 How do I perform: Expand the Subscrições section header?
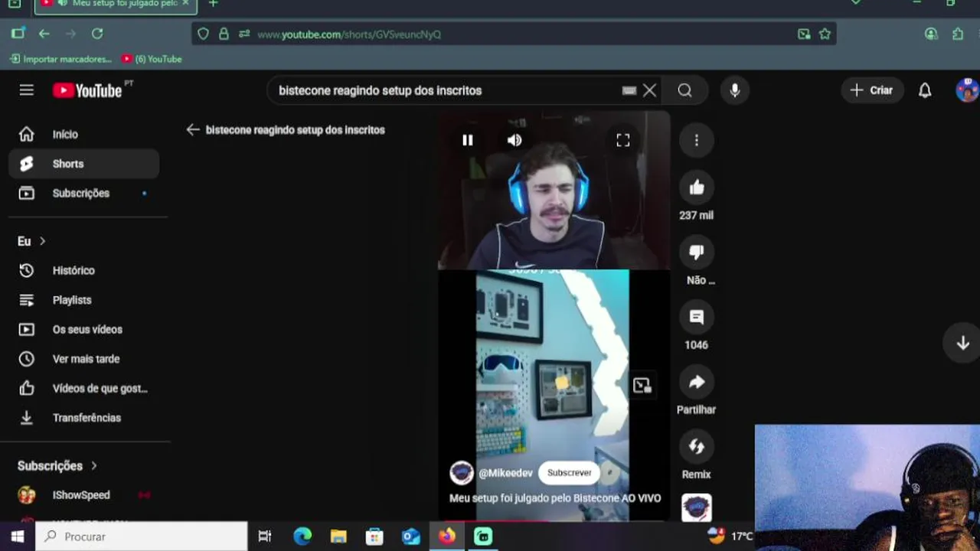pyautogui.click(x=57, y=465)
